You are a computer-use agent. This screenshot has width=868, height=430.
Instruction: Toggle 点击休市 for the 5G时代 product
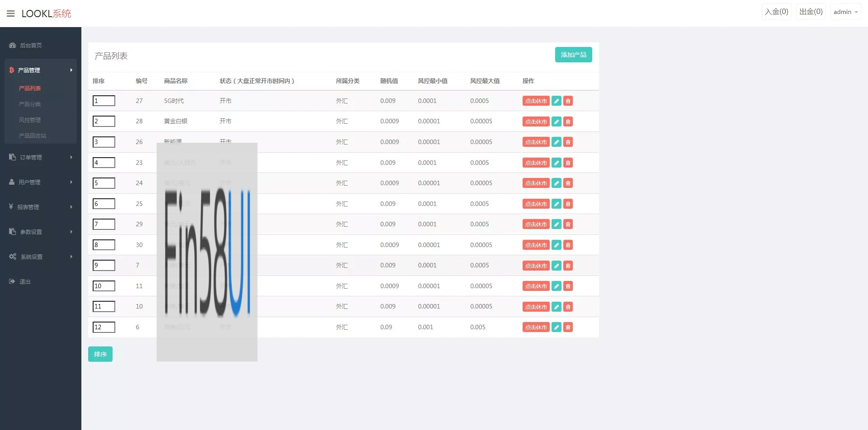(x=536, y=101)
